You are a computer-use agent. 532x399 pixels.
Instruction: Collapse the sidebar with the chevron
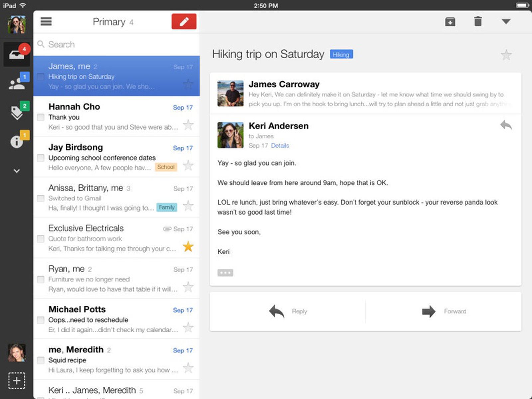(x=16, y=171)
